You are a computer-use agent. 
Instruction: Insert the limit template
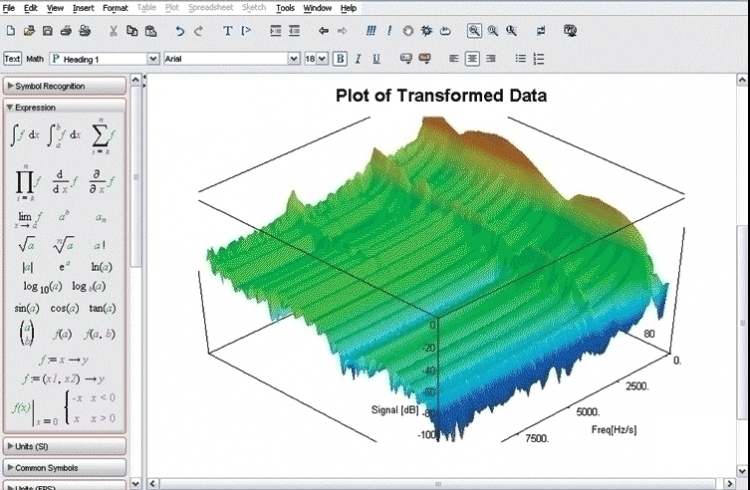[28, 220]
